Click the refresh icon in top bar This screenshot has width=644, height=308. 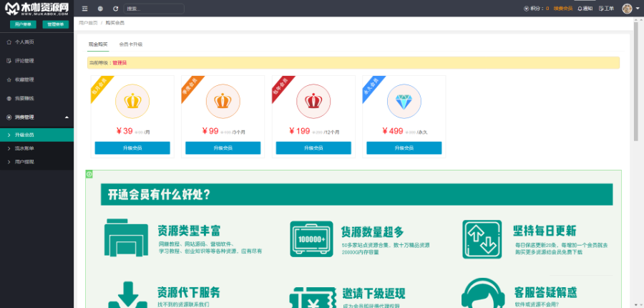click(x=115, y=9)
